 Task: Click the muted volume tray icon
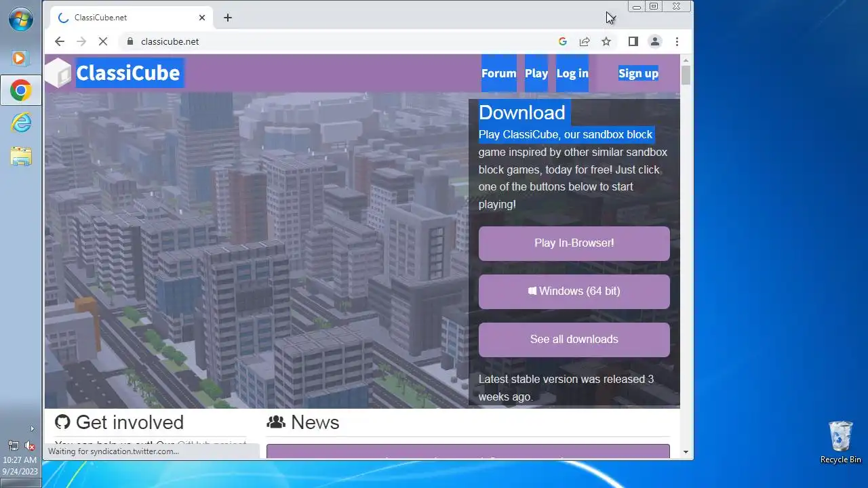29,445
